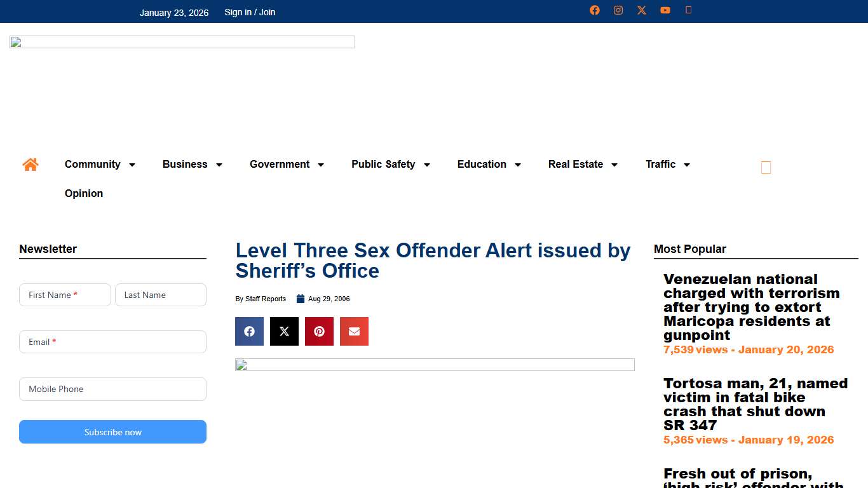Share the article via the Facebook button
This screenshot has width=868, height=488.
[249, 331]
